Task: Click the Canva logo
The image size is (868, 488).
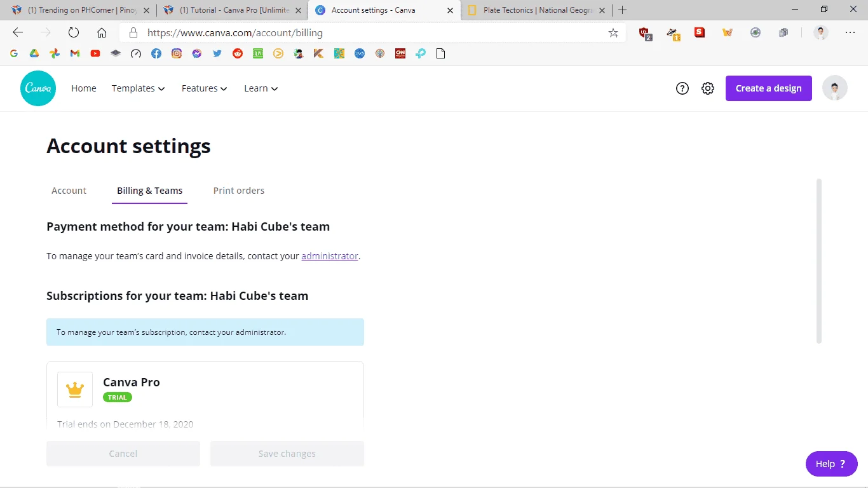Action: coord(38,88)
